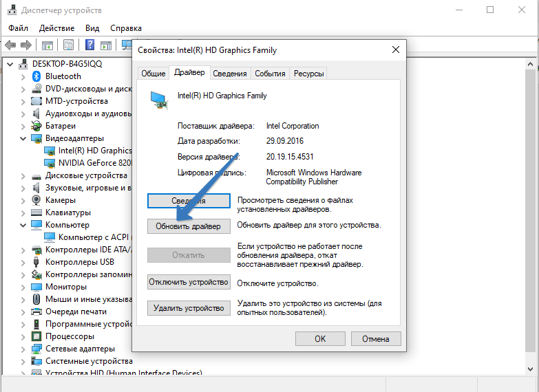Collapse the Видеоадаптеры category
This screenshot has width=539, height=392.
23,138
